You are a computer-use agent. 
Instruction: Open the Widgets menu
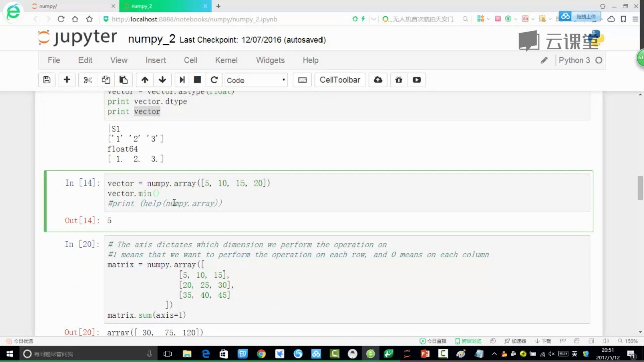tap(270, 60)
